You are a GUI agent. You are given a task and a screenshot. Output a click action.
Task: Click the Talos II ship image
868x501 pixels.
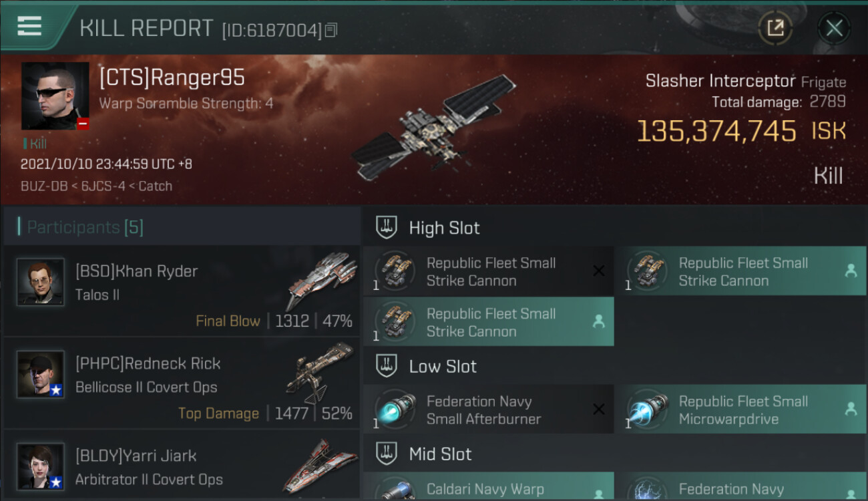click(x=320, y=280)
